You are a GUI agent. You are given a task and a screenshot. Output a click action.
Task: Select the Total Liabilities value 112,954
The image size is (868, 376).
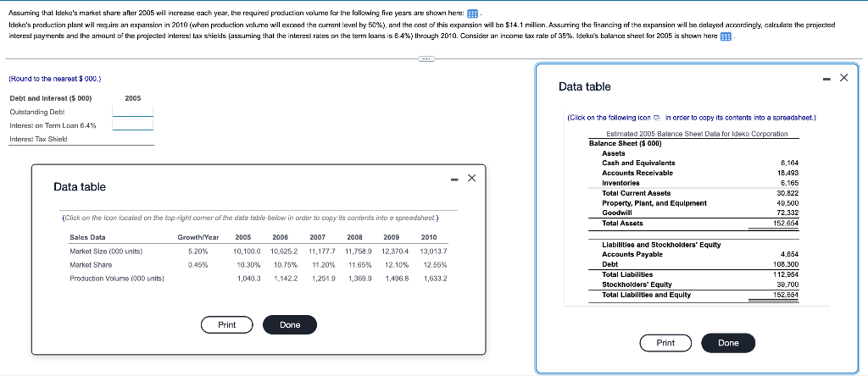786,274
